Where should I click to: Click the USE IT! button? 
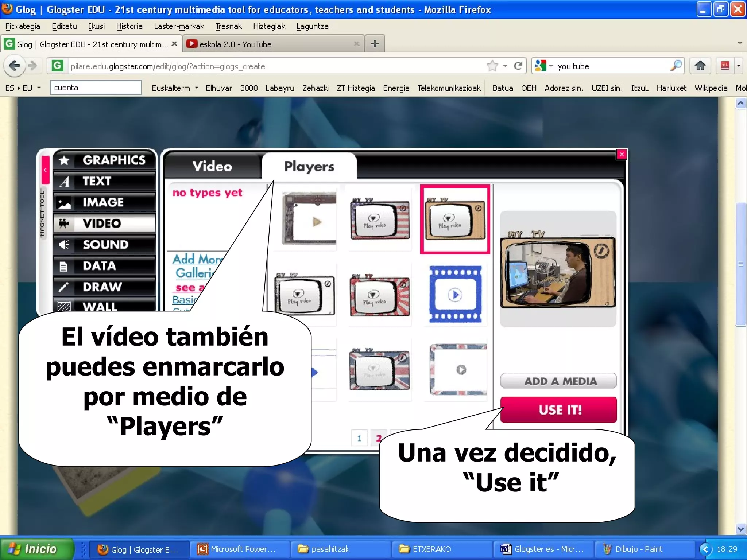559,410
